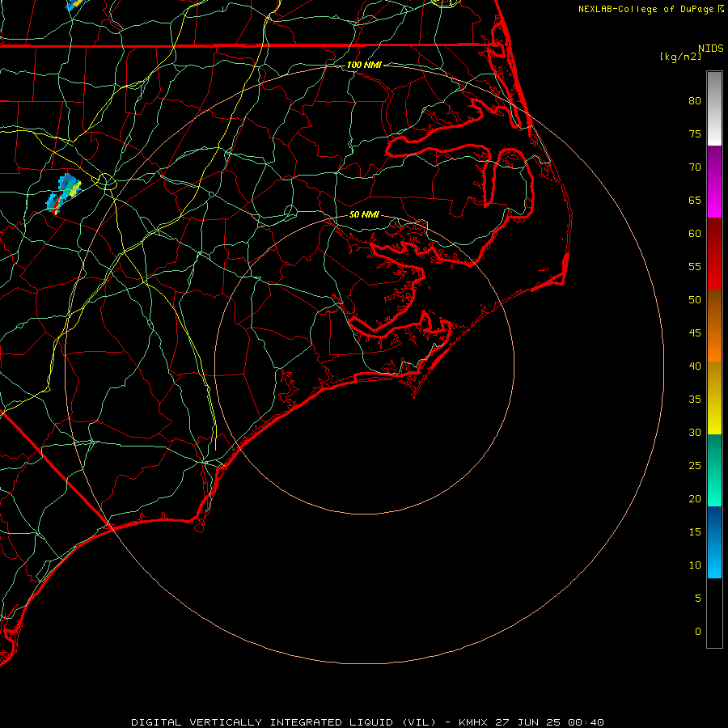This screenshot has height=728, width=728.
Task: Click the scale value 5 label
Action: [698, 599]
